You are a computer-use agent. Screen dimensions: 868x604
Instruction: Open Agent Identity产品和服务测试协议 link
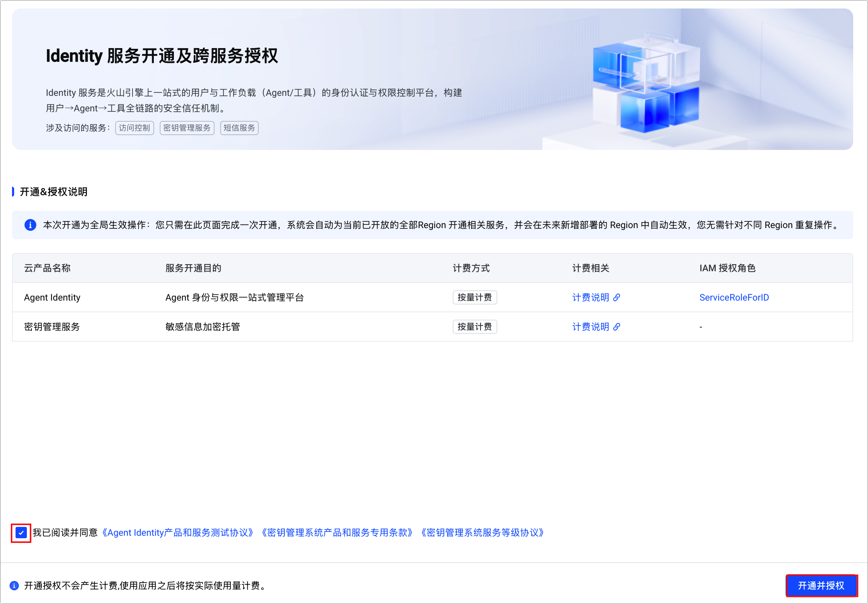coord(178,533)
